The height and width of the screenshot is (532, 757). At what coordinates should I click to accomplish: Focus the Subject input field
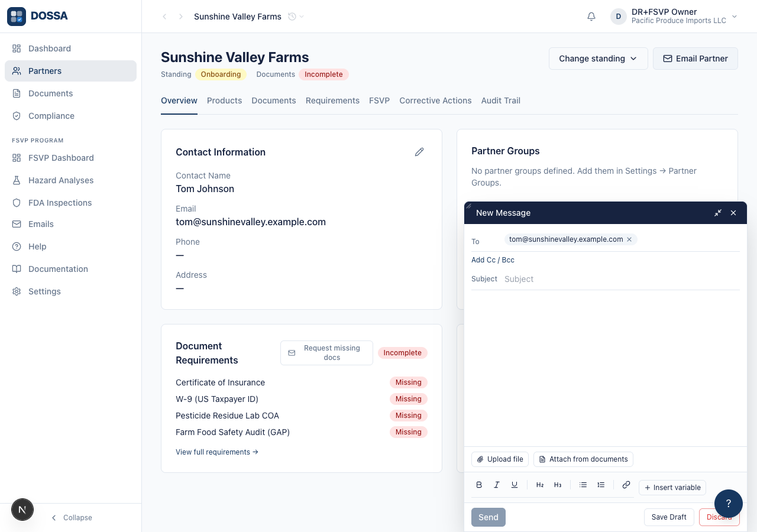pyautogui.click(x=621, y=279)
